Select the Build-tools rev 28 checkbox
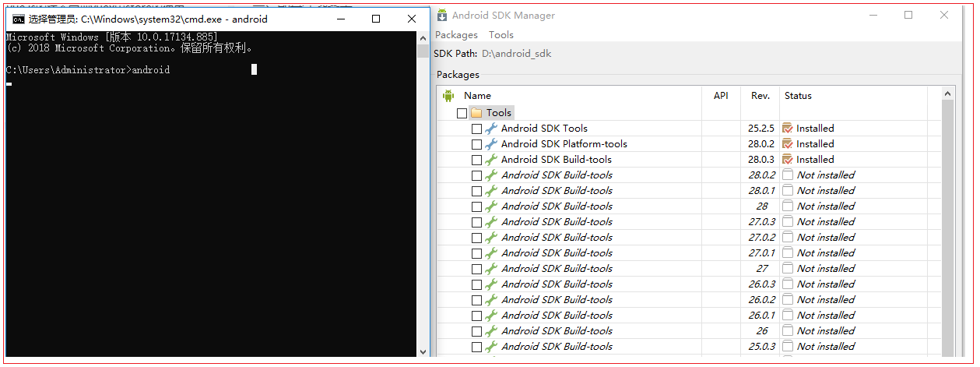 476,206
